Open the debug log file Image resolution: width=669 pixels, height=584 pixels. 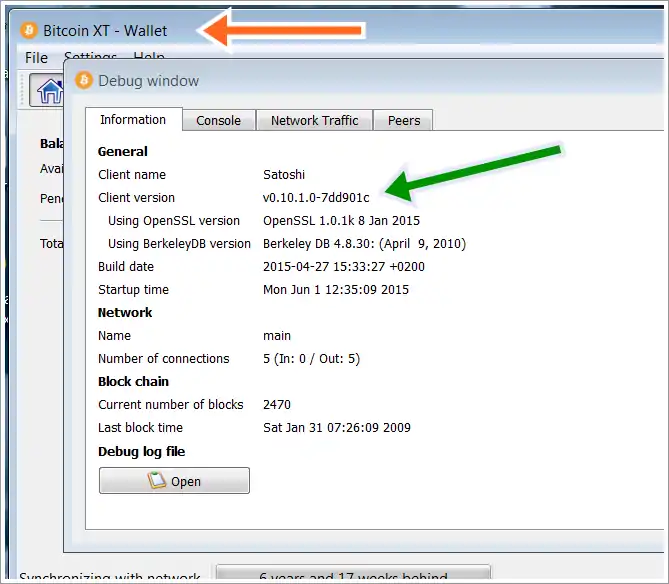click(x=174, y=481)
